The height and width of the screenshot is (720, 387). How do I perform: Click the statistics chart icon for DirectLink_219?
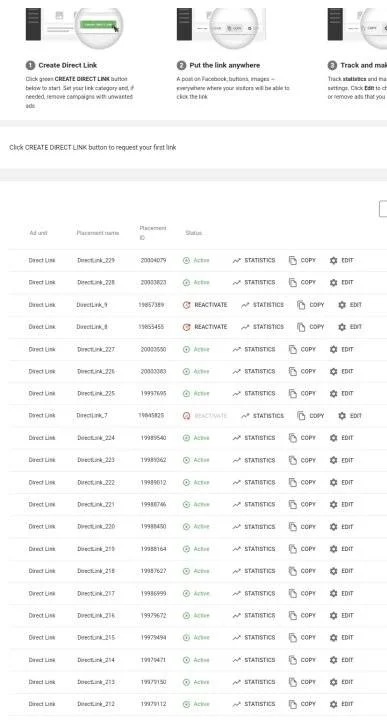point(236,549)
